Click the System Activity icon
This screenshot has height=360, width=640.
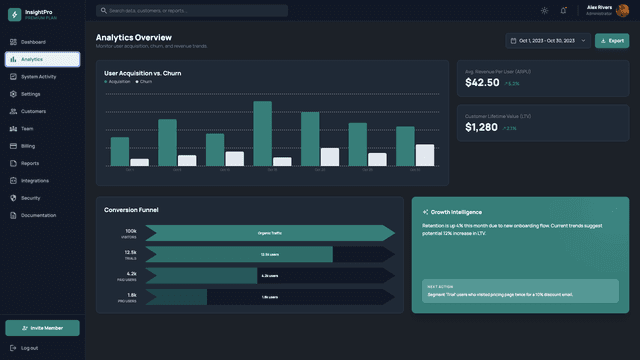click(13, 77)
